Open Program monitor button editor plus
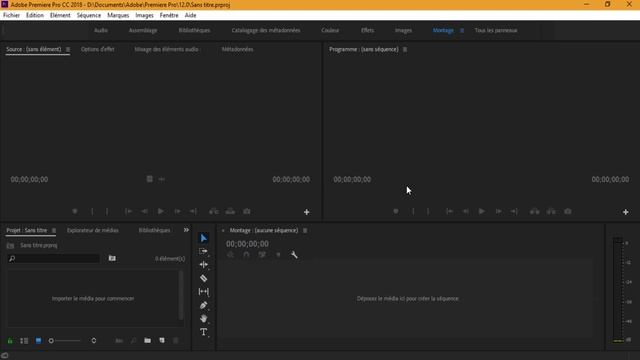This screenshot has width=640, height=360. (625, 212)
